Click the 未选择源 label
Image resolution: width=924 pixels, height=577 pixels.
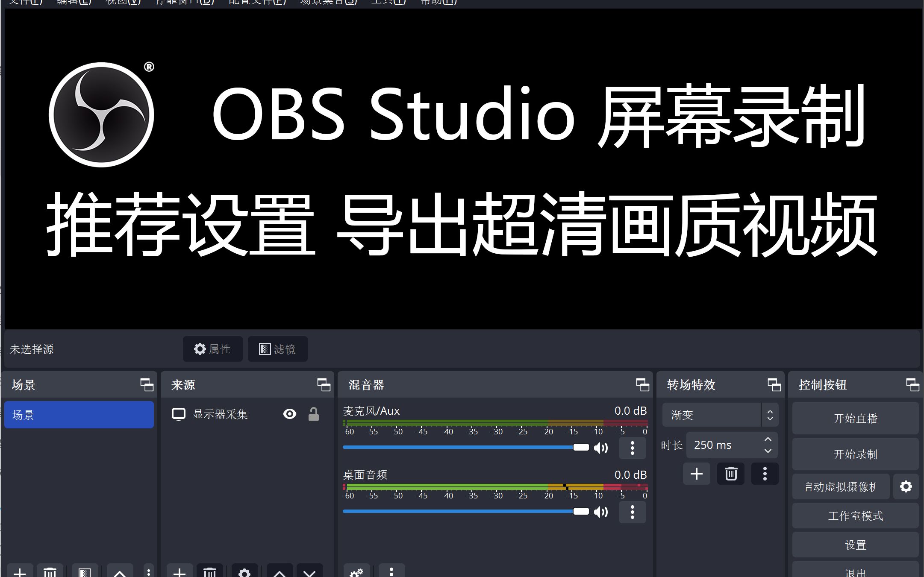pos(32,349)
